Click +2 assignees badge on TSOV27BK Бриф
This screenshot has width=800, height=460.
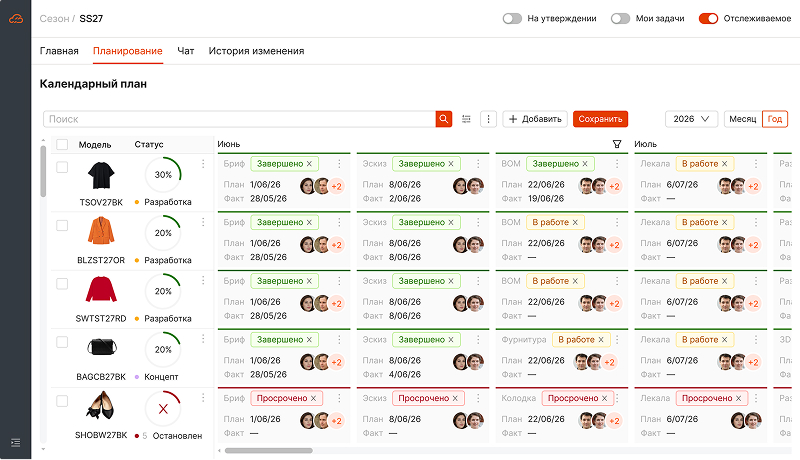pos(337,186)
